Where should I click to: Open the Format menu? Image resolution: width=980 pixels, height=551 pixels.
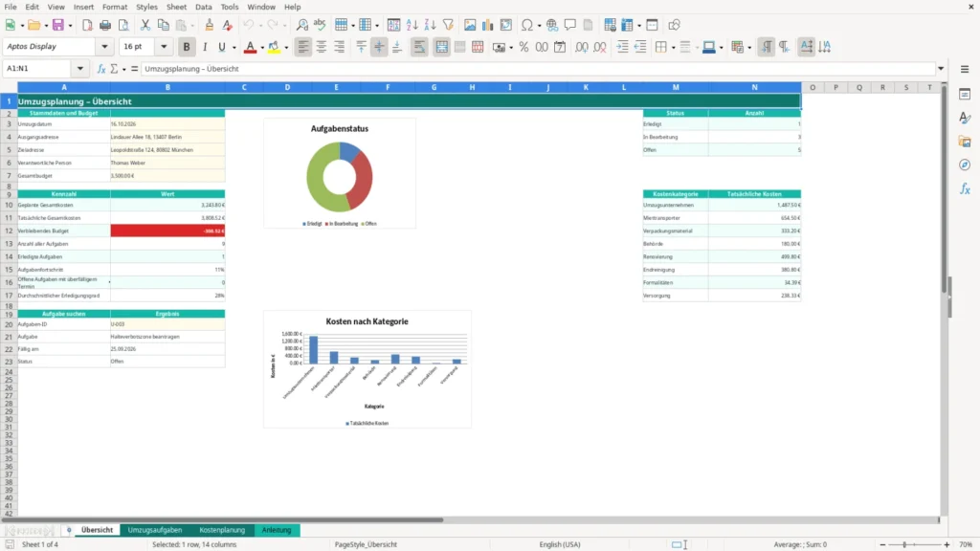click(115, 7)
